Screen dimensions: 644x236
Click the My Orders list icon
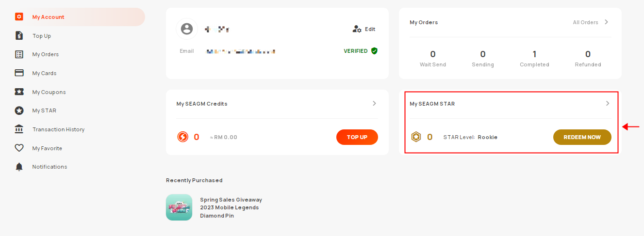(x=19, y=54)
